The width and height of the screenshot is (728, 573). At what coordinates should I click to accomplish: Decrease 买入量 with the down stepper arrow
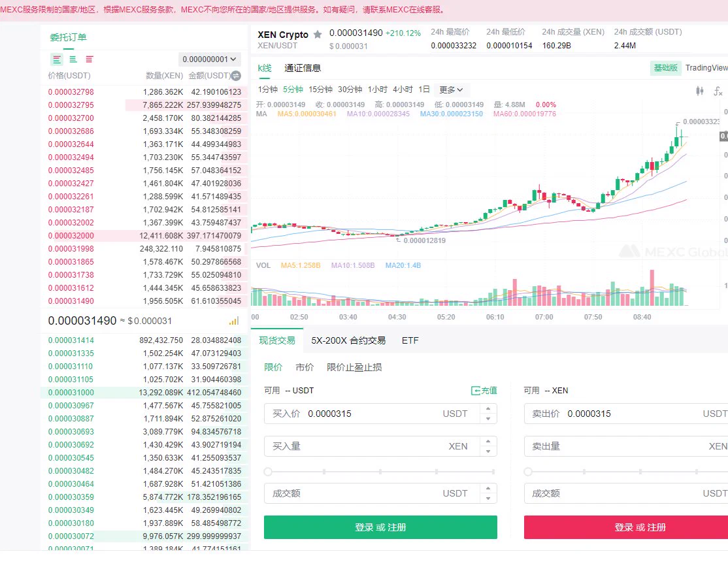[488, 451]
